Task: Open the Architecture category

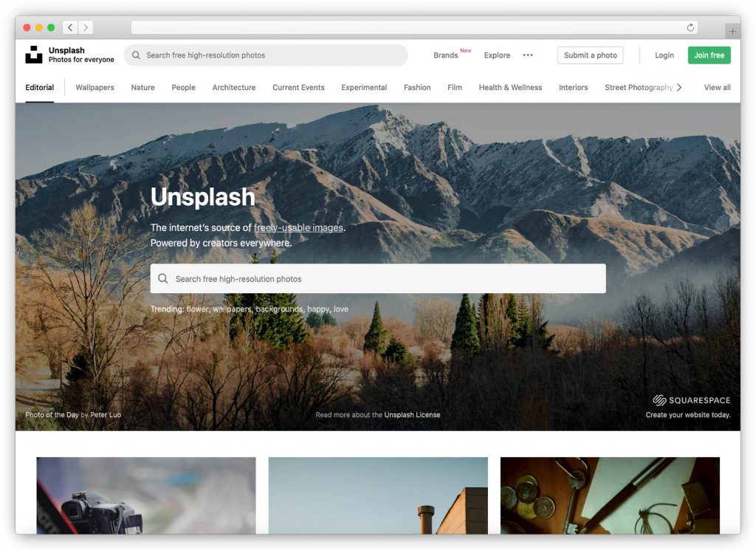Action: 234,87
